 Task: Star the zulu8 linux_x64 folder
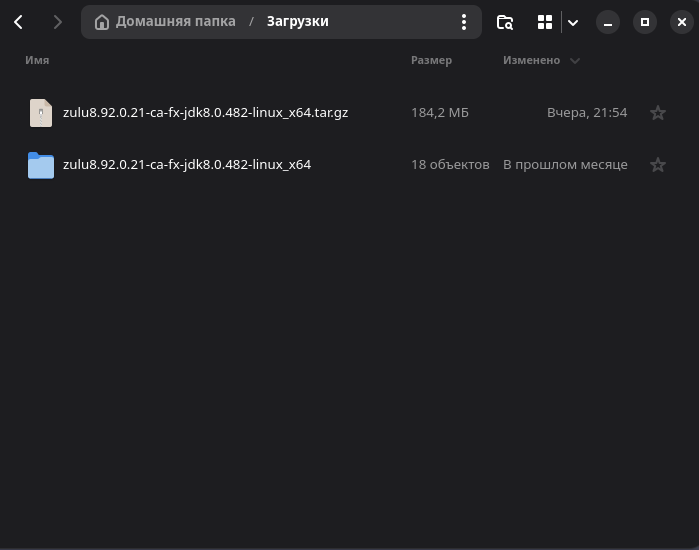pyautogui.click(x=658, y=165)
